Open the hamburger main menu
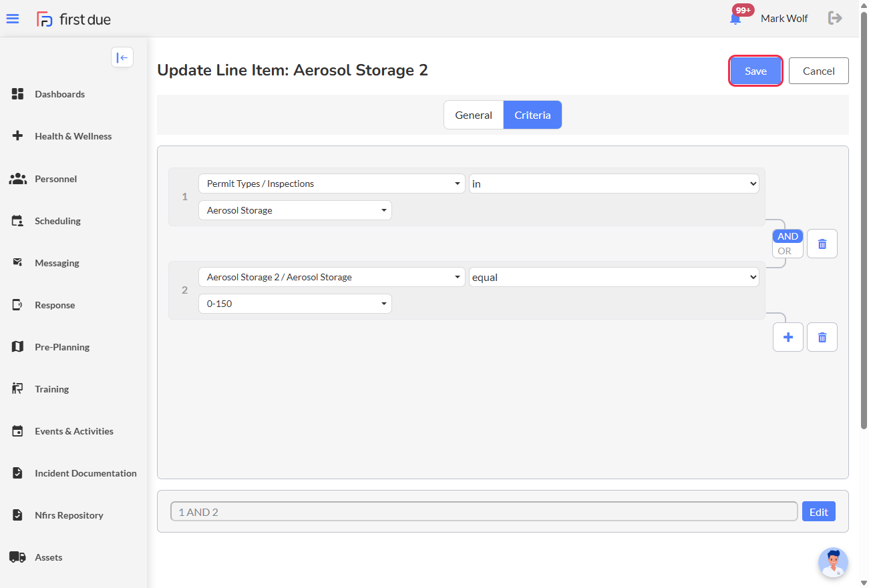Viewport: 869px width, 588px height. tap(13, 19)
